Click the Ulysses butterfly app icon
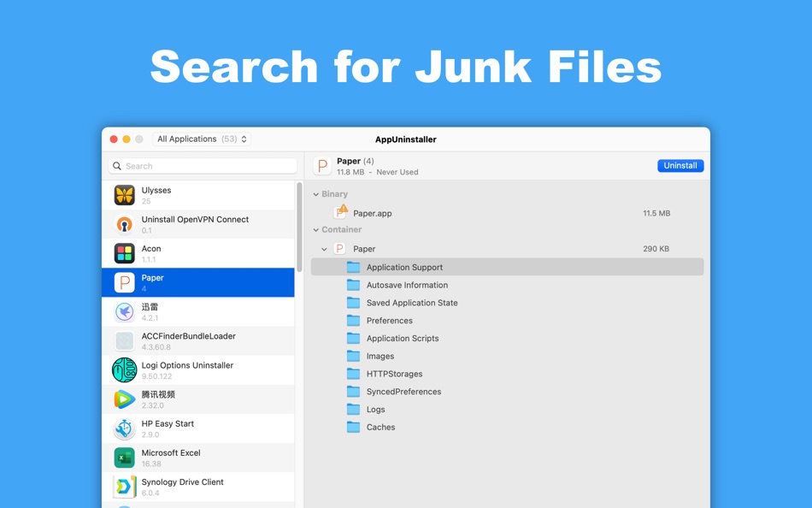The width and height of the screenshot is (812, 508). pos(124,196)
